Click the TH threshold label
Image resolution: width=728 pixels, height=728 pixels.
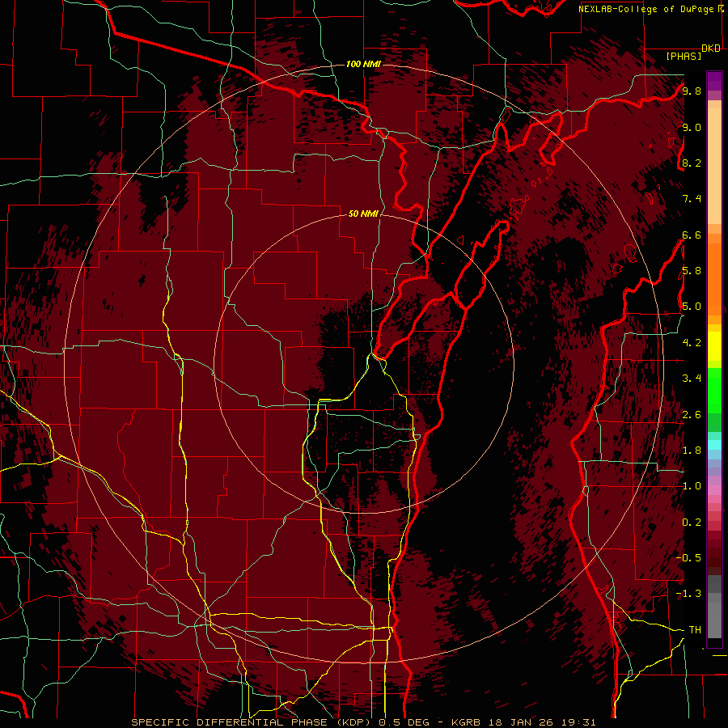click(695, 630)
